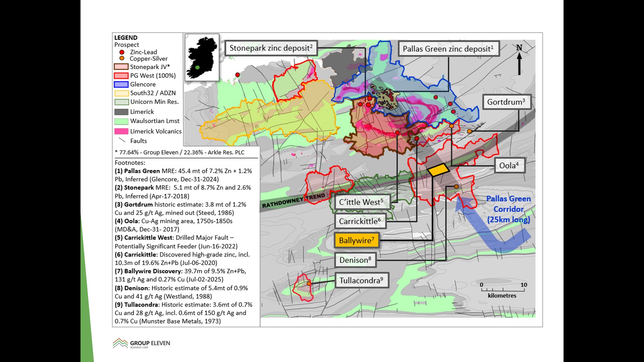The height and width of the screenshot is (362, 644).
Task: Click the Waulsortian Lmst green swatch
Action: [121, 121]
